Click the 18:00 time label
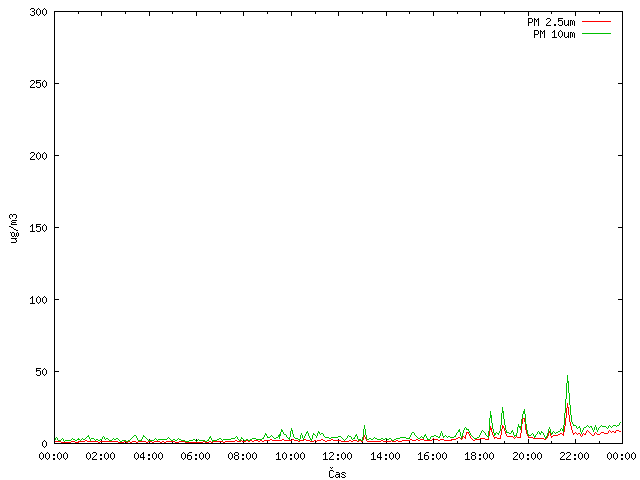This screenshot has height=480, width=640. tap(479, 456)
